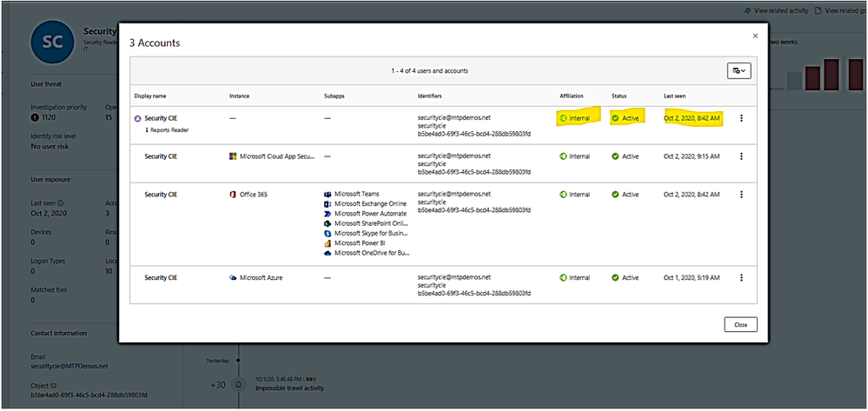The image size is (868, 411).
Task: Click the Microsoft OneDrive for Business icon
Action: click(328, 253)
